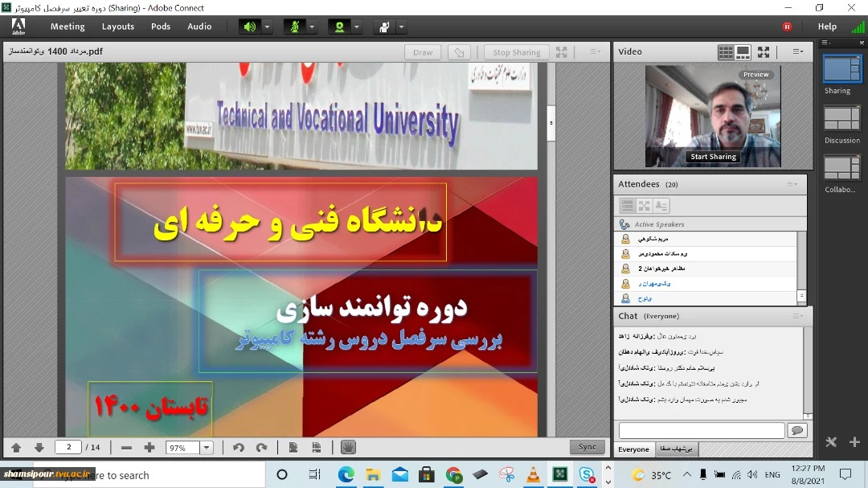The width and height of the screenshot is (868, 488).
Task: Switch to the private chat tab
Action: [677, 449]
